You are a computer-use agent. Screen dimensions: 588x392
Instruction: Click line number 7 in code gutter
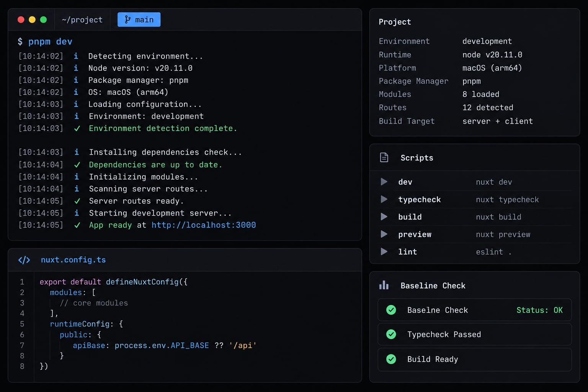tap(22, 345)
